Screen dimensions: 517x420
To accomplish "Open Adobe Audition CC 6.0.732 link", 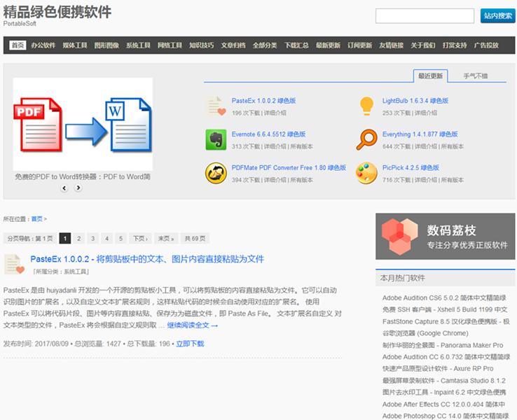I will click(446, 357).
